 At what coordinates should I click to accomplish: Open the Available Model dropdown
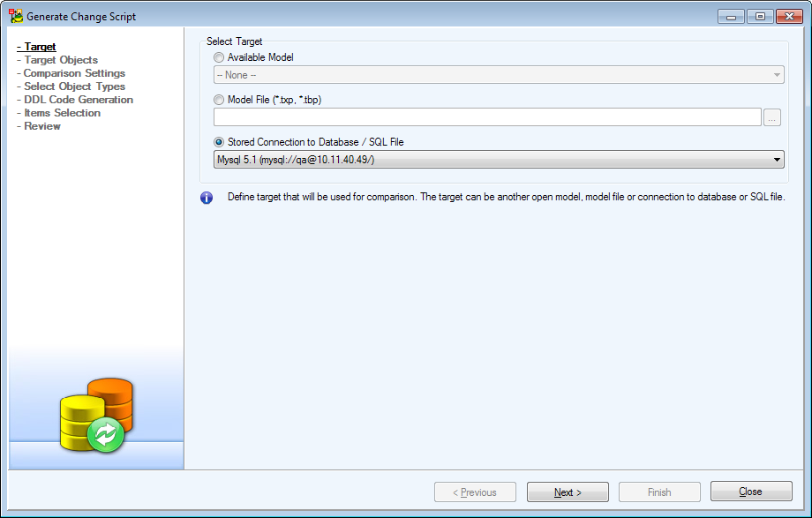coord(499,75)
